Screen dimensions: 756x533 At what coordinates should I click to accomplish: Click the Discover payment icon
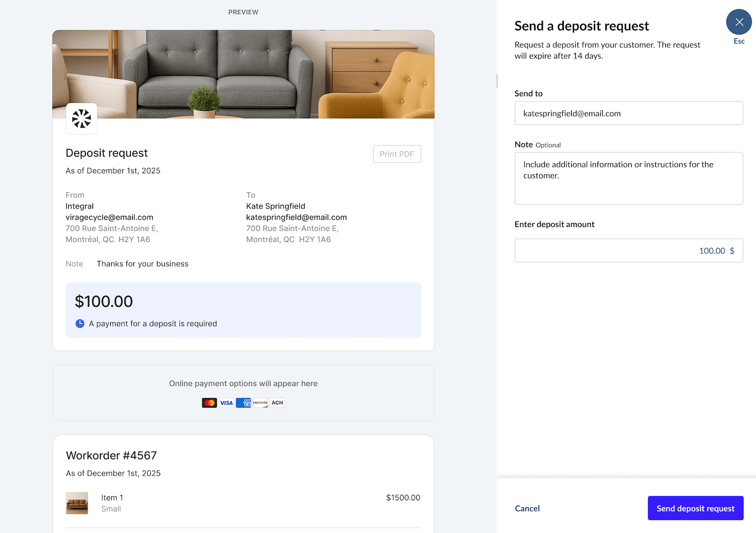tap(260, 403)
